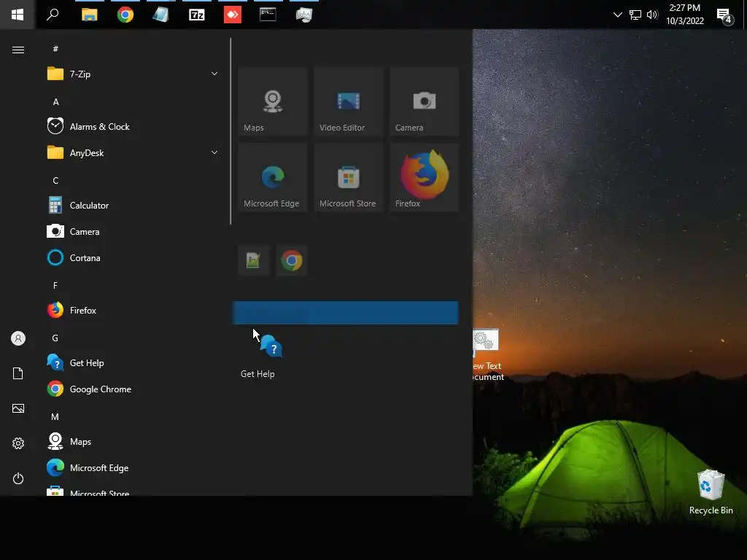
Task: Expand the AnyDesk folder chevron
Action: (x=214, y=152)
